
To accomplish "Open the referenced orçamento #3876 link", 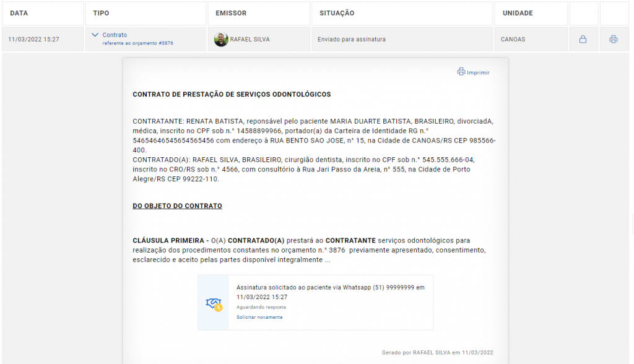I will (x=137, y=43).
